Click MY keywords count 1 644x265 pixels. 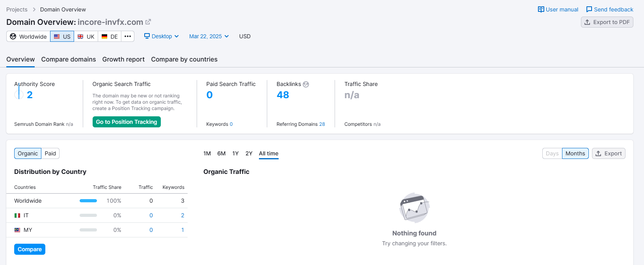pyautogui.click(x=182, y=230)
